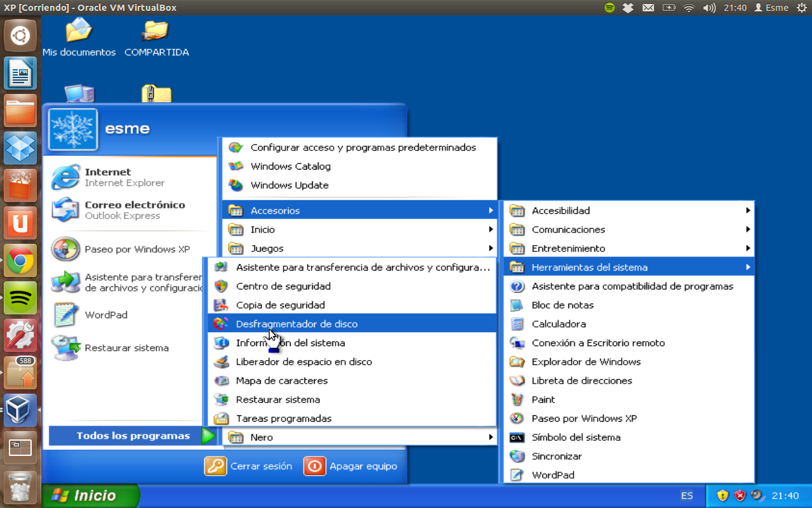
Task: Expand Accesibilidad submenu arrow
Action: coord(749,210)
